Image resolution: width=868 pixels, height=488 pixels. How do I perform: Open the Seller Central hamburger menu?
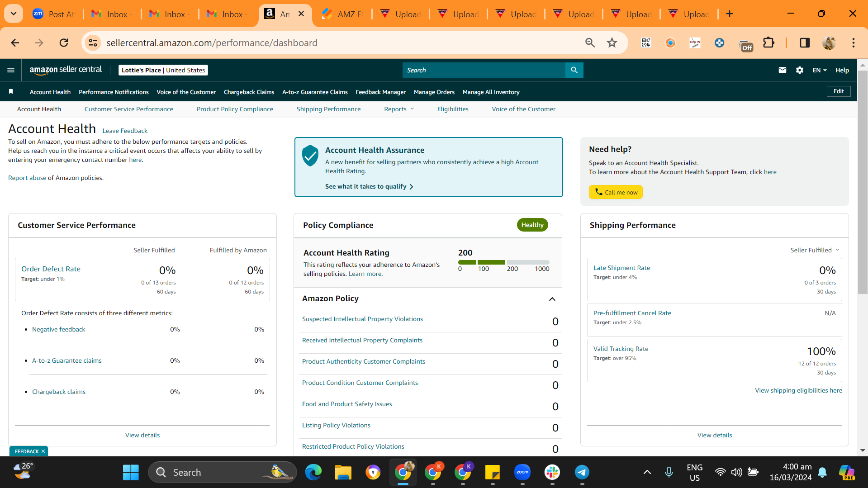[11, 70]
